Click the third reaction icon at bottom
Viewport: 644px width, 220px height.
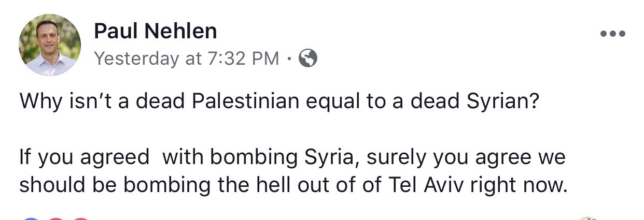point(80,218)
